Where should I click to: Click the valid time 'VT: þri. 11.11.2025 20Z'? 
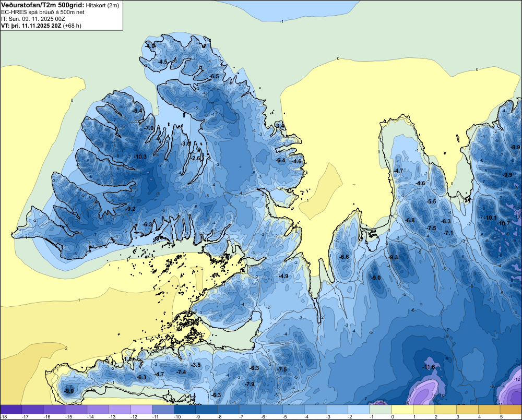click(x=31, y=26)
